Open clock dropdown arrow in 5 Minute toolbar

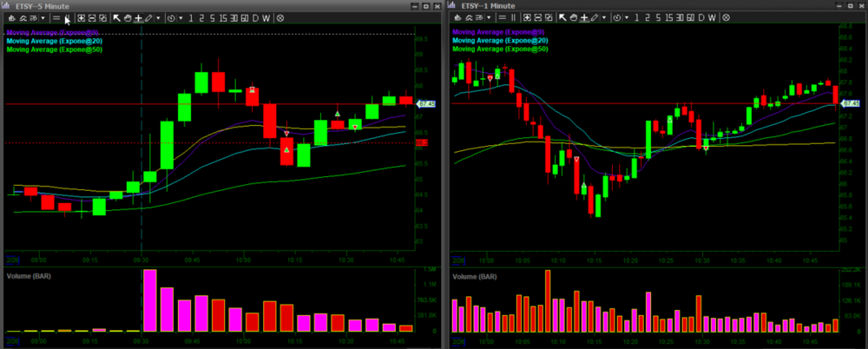[180, 17]
